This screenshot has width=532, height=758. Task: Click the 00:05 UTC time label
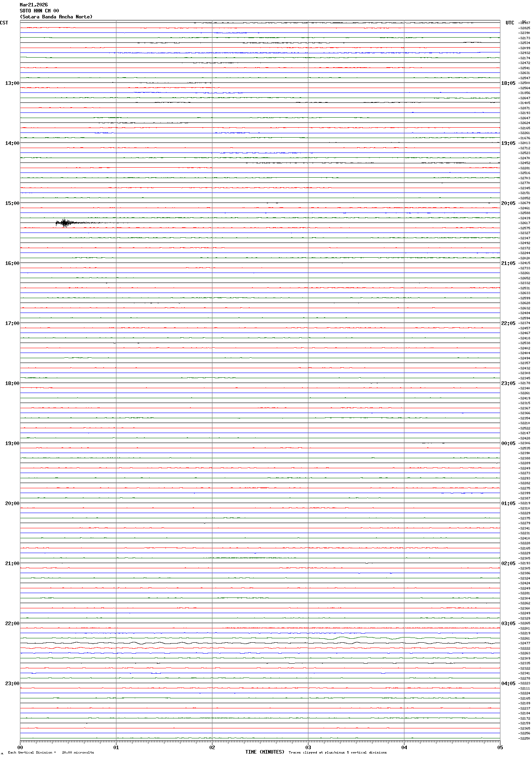pyautogui.click(x=508, y=443)
